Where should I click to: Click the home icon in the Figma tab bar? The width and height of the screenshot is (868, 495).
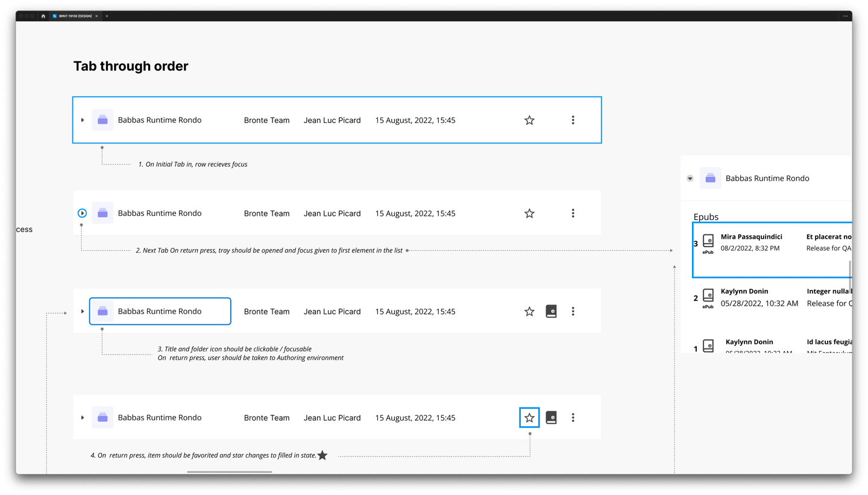tap(43, 16)
